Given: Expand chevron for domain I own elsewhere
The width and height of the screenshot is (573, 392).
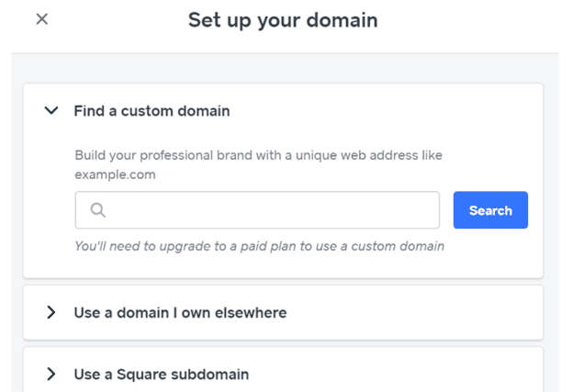Looking at the screenshot, I should pos(51,313).
